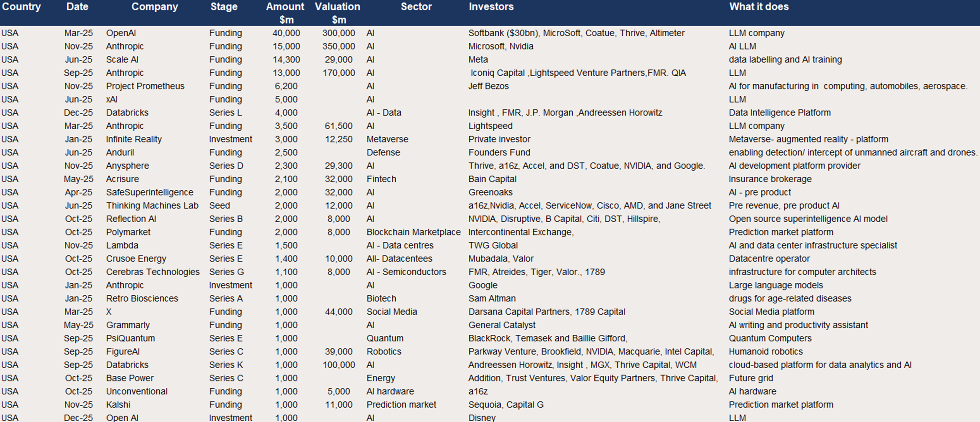Screen dimensions: 980x422
Task: Click the Social Media sector cell
Action: click(x=392, y=312)
